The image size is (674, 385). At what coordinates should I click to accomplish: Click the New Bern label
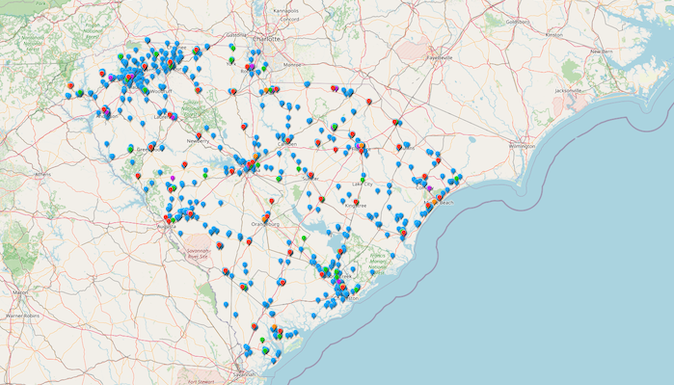tap(601, 52)
